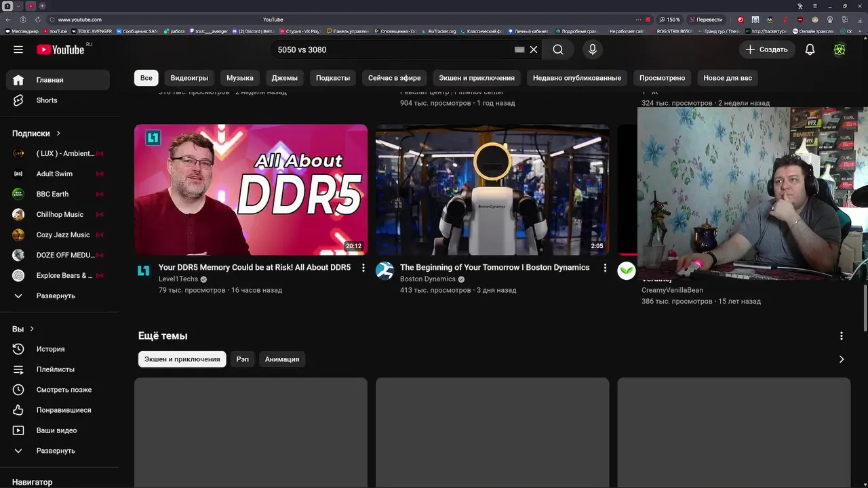Click the Перевести translate button

point(706,20)
